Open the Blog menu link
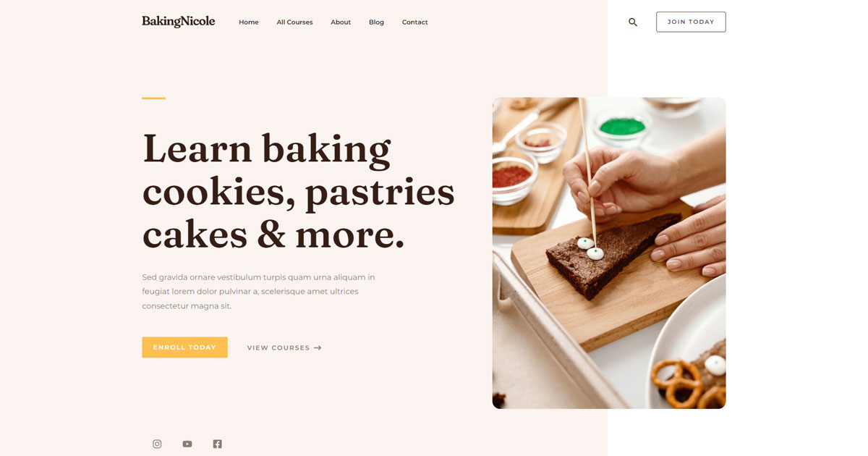This screenshot has width=868, height=456. pos(376,22)
